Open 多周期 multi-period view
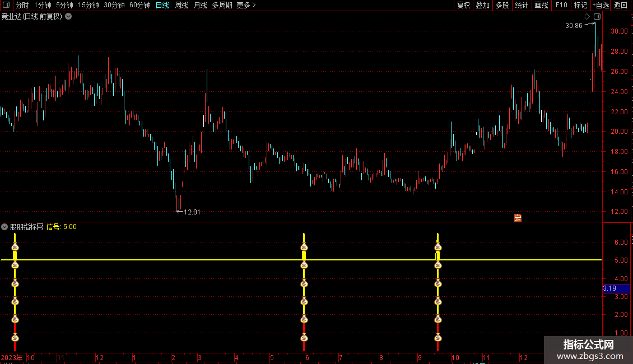 [x=222, y=5]
